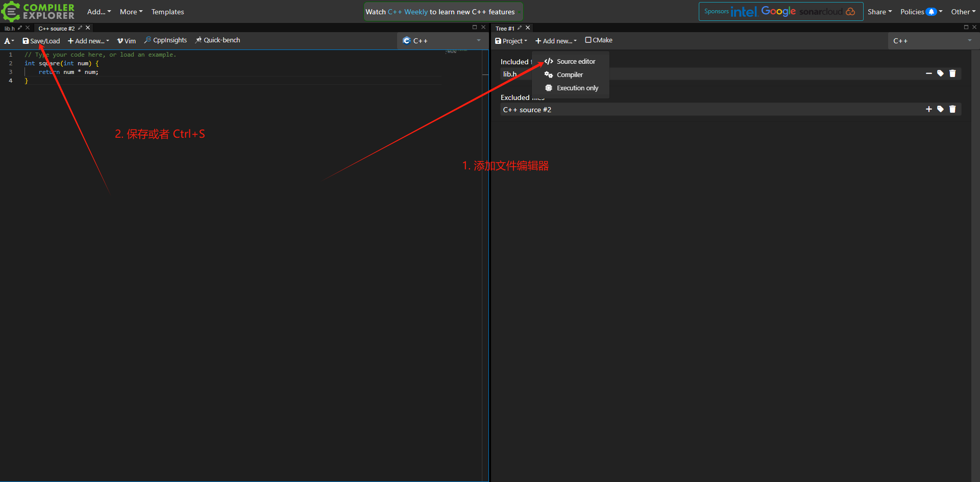Toggle the CMake checkbox in Tree panel

[x=588, y=40]
